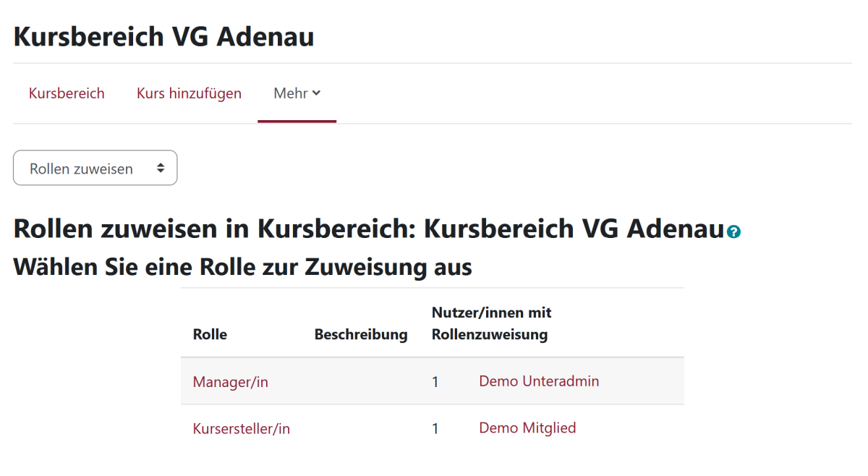Open Demo Mitglied user link
The height and width of the screenshot is (476, 868).
(x=527, y=428)
